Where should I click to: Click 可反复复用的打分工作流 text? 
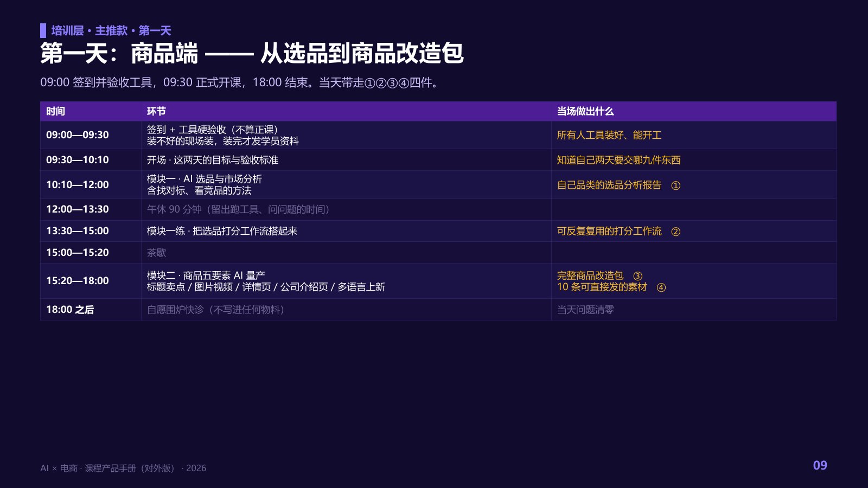[x=609, y=231]
